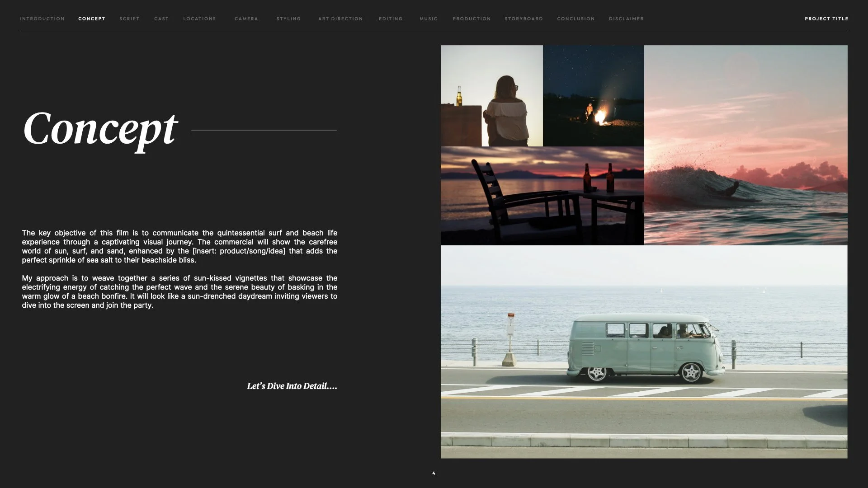Navigate to the Styling section
The height and width of the screenshot is (488, 868).
point(288,19)
